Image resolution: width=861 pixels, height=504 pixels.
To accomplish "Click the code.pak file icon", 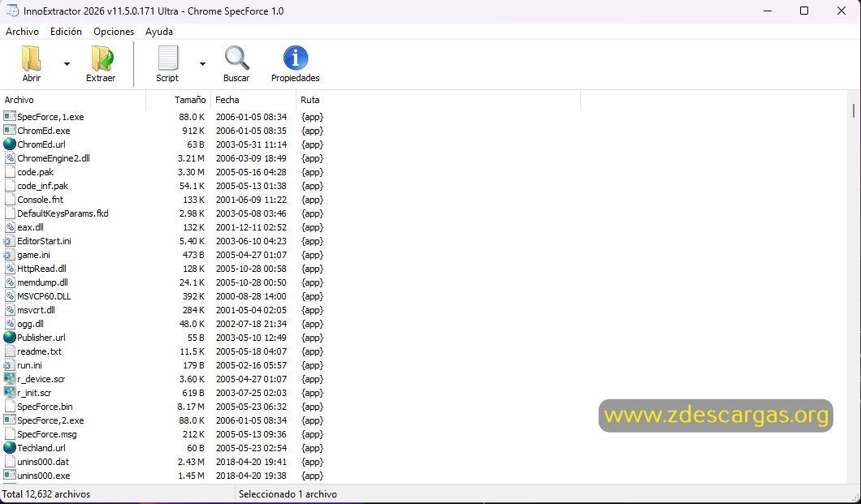I will [x=9, y=172].
